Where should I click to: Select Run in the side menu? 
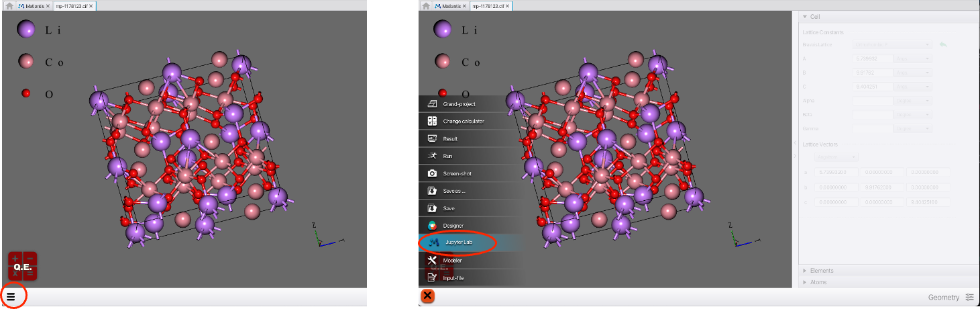point(447,156)
